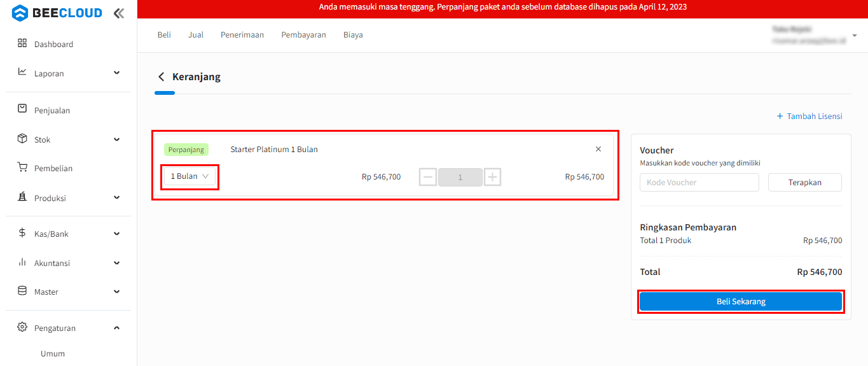Open the user account dropdown arrow
The image size is (868, 366).
click(x=855, y=35)
